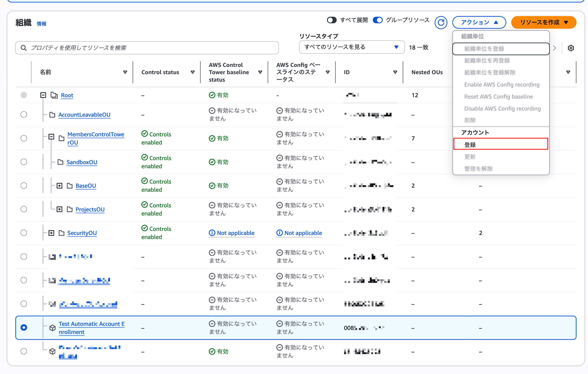Expand the ProjectsOU tree node
Viewport: 588px width, 374px height.
(59, 209)
